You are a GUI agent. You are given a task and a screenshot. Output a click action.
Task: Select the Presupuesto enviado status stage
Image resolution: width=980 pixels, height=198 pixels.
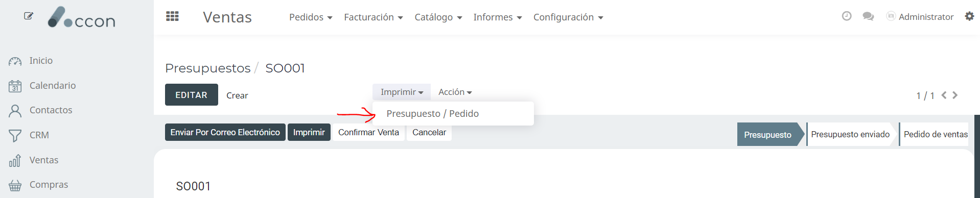[x=850, y=134]
